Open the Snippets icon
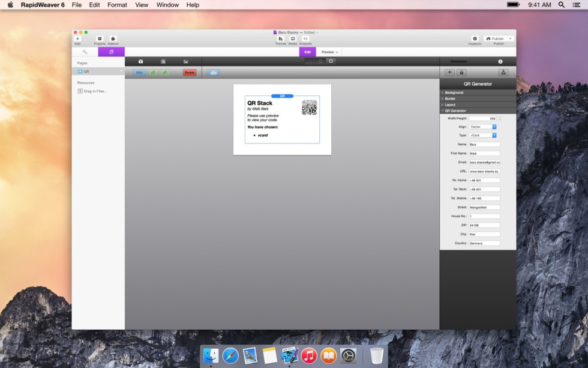588x368 pixels. tap(305, 38)
